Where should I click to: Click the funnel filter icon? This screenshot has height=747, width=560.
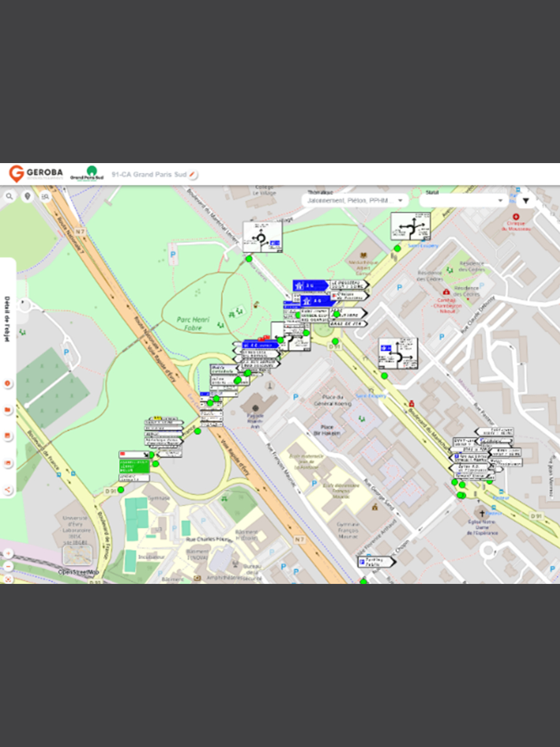click(x=526, y=200)
